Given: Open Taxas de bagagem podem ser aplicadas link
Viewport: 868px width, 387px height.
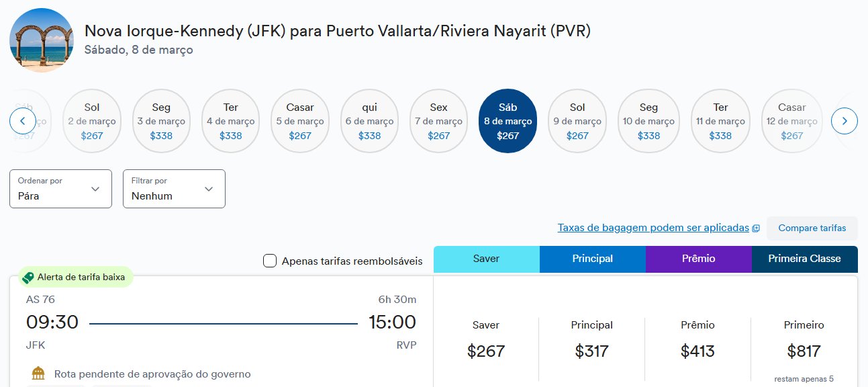Looking at the screenshot, I should point(653,228).
